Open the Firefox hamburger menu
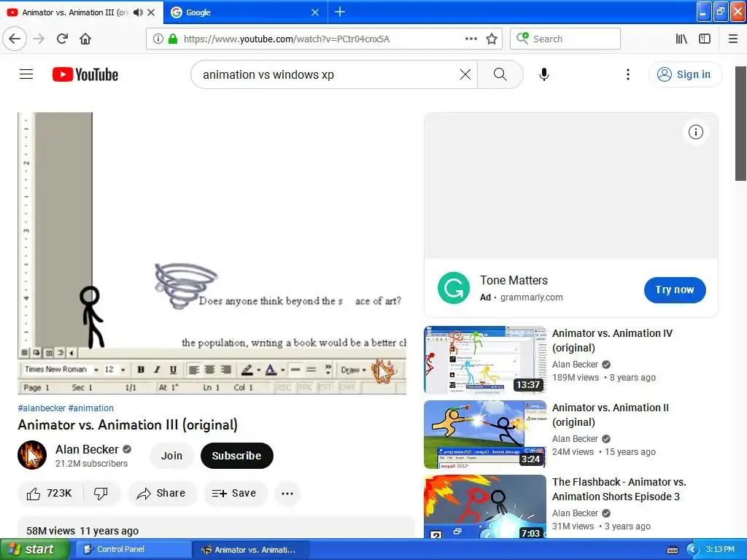 coord(733,39)
